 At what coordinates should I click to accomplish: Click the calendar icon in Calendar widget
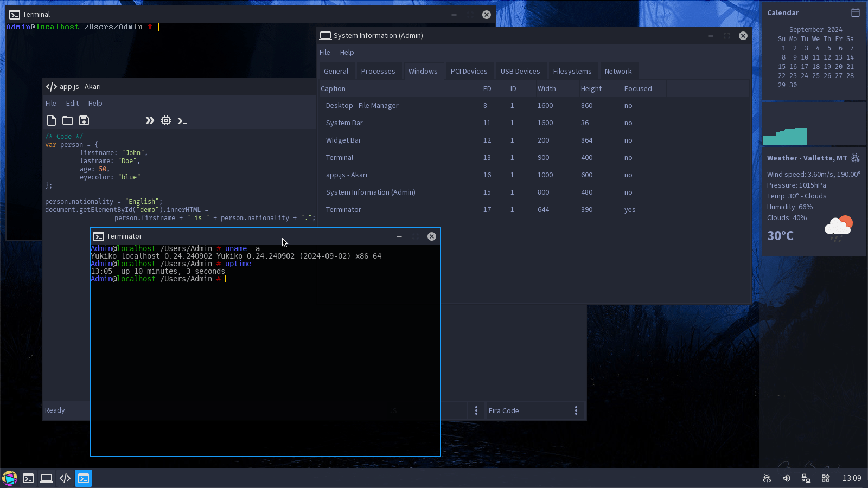(856, 12)
